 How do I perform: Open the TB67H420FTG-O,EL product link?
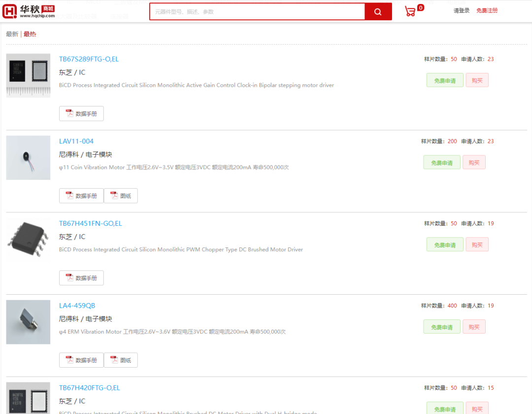(x=89, y=388)
